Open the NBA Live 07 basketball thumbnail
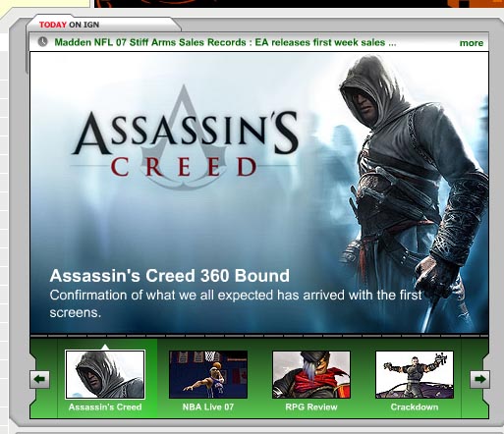Viewport: 504px width, 434px height. 208,374
